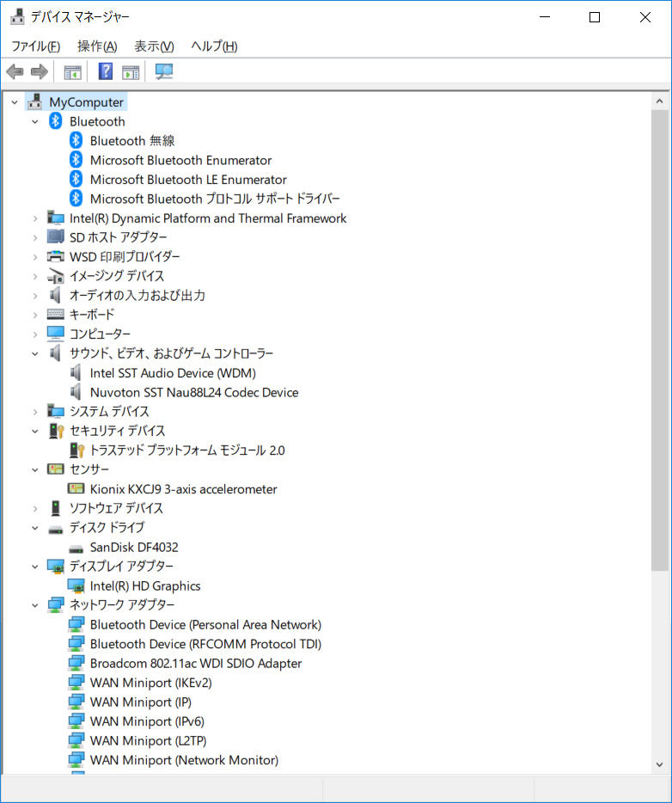Click the Intel(R) HD Graphics adapter icon
This screenshot has height=803, width=672.
[76, 585]
